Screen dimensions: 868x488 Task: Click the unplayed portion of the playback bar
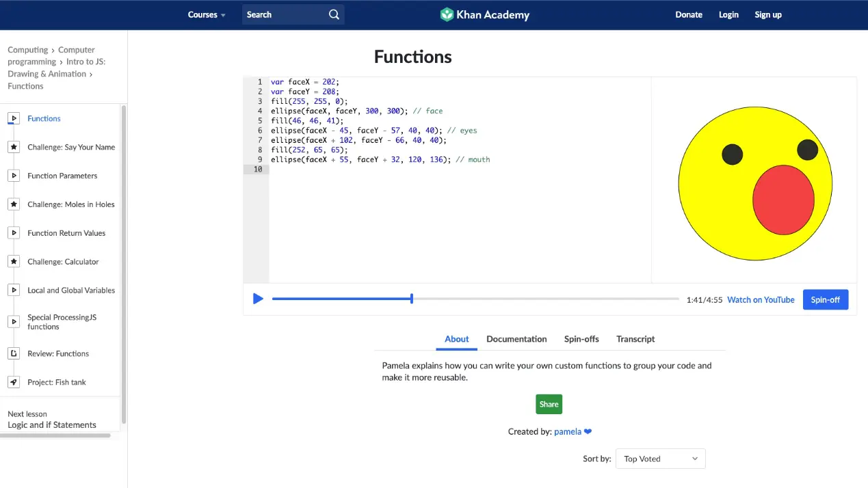tap(546, 299)
